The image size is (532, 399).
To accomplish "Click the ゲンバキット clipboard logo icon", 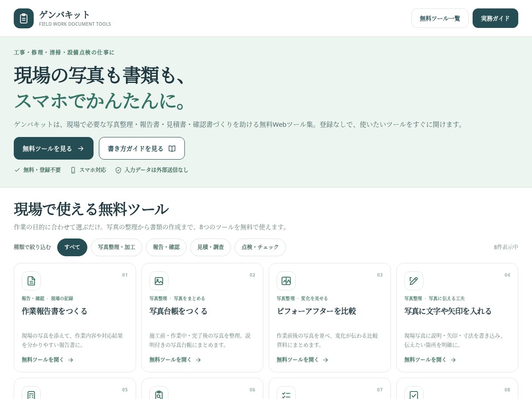I will [23, 18].
